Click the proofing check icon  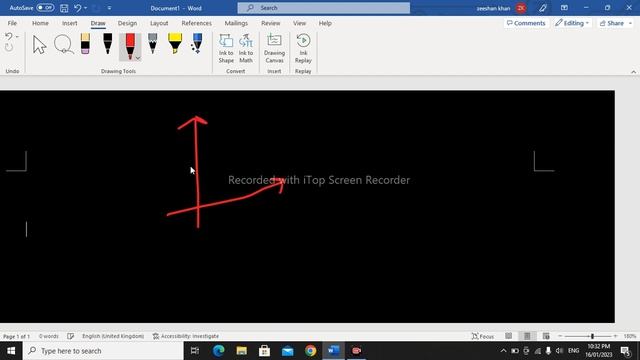71,336
